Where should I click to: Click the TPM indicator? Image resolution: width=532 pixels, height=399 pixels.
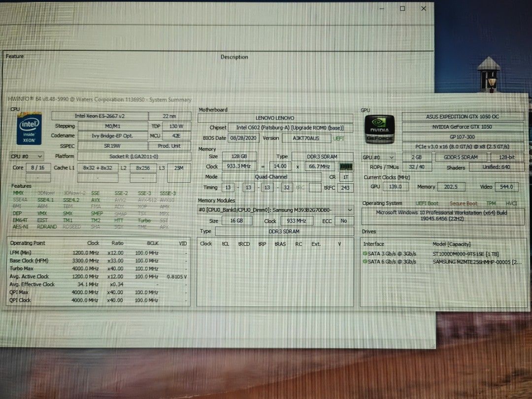click(x=491, y=203)
